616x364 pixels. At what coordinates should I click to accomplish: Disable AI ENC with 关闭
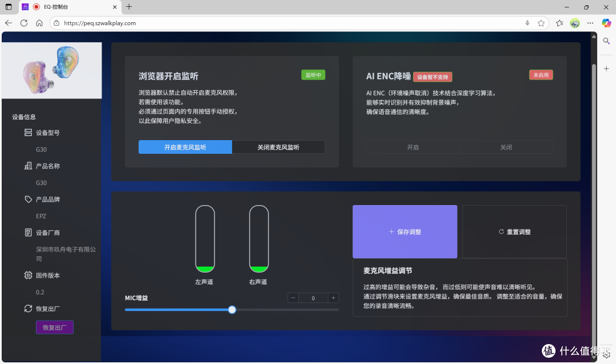tap(506, 147)
